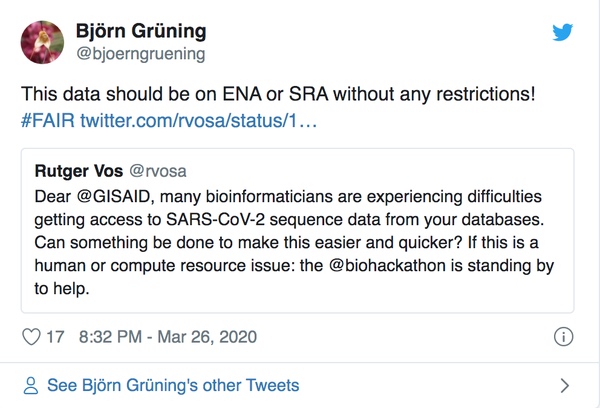Click the 17 likes count

[x=55, y=337]
